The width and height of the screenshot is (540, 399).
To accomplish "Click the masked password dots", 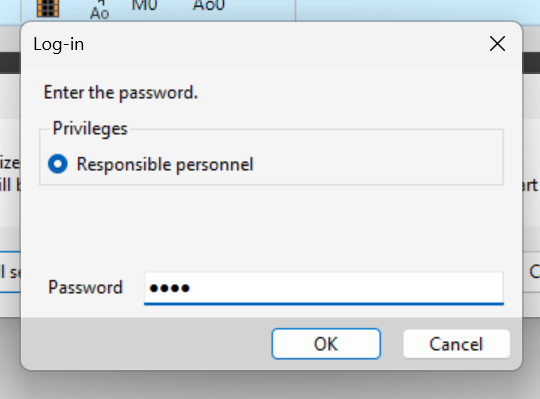I will click(169, 288).
